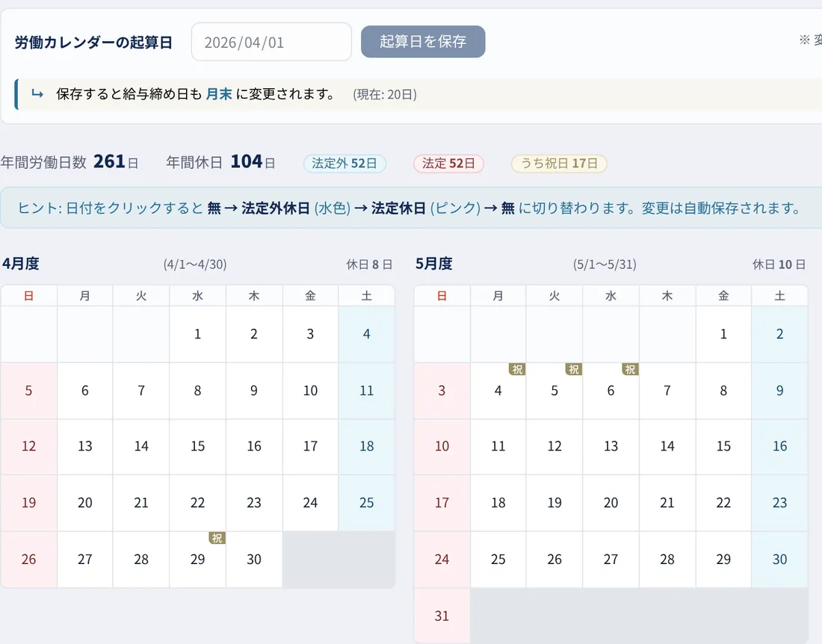Image resolution: width=822 pixels, height=644 pixels.
Task: Click the うち祝日 17日 badge
Action: point(559,164)
